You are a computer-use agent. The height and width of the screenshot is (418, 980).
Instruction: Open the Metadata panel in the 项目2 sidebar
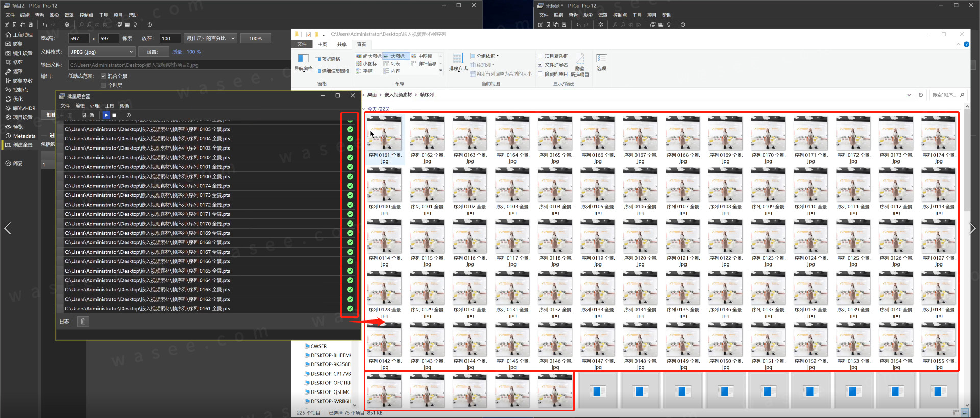(20, 136)
